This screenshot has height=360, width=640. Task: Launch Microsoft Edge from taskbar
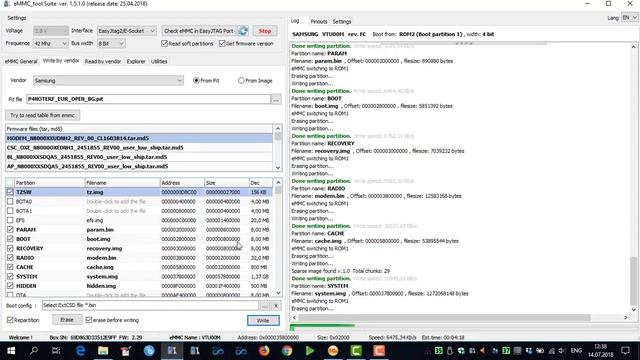point(80,351)
